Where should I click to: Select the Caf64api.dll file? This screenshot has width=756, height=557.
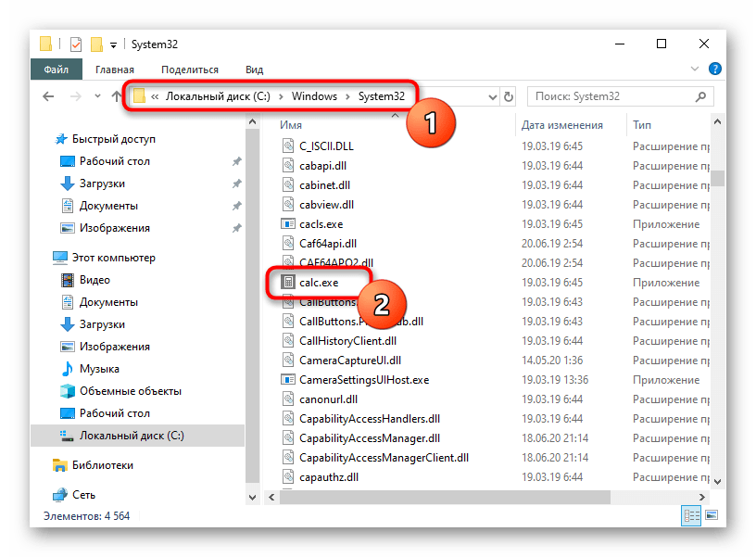328,244
